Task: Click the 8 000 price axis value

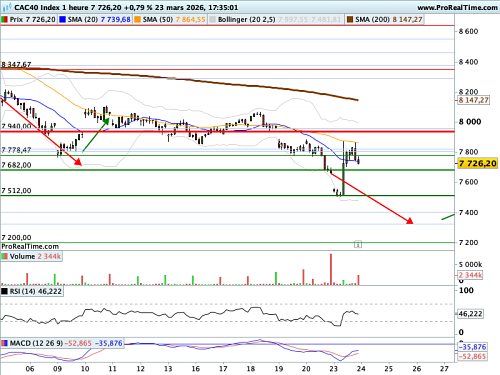Action: [x=470, y=122]
